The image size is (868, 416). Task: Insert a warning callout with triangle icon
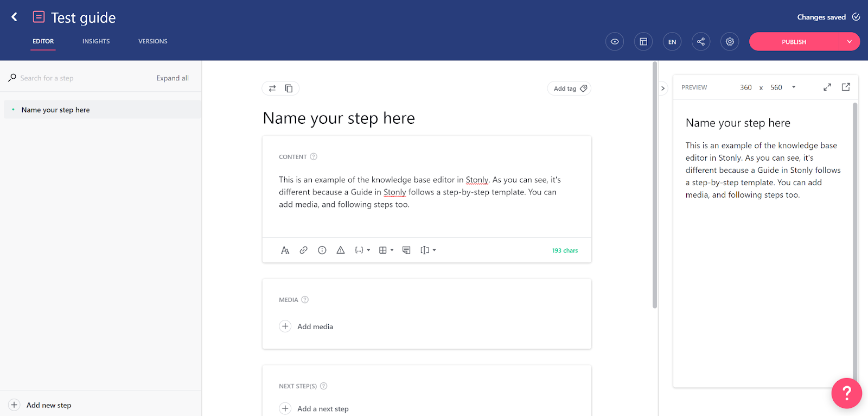(340, 250)
